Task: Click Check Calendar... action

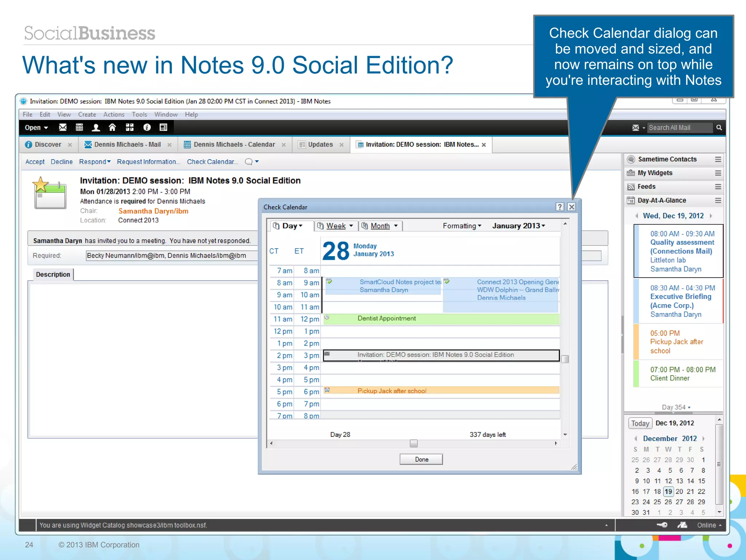Action: pyautogui.click(x=212, y=162)
